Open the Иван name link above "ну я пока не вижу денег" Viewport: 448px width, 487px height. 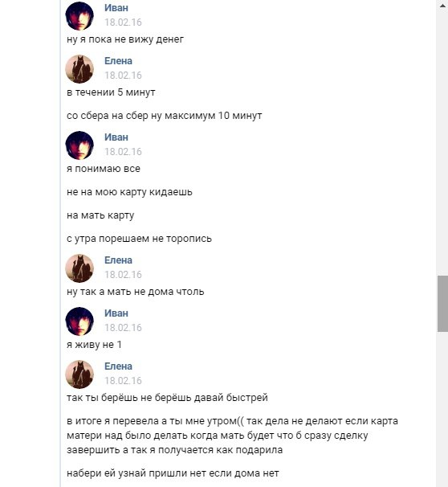116,8
